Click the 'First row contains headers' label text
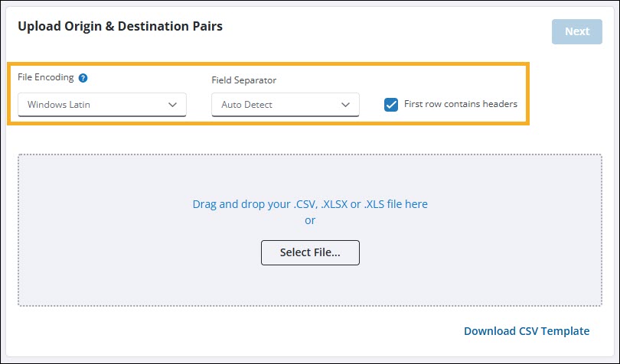The height and width of the screenshot is (364, 620). [460, 104]
